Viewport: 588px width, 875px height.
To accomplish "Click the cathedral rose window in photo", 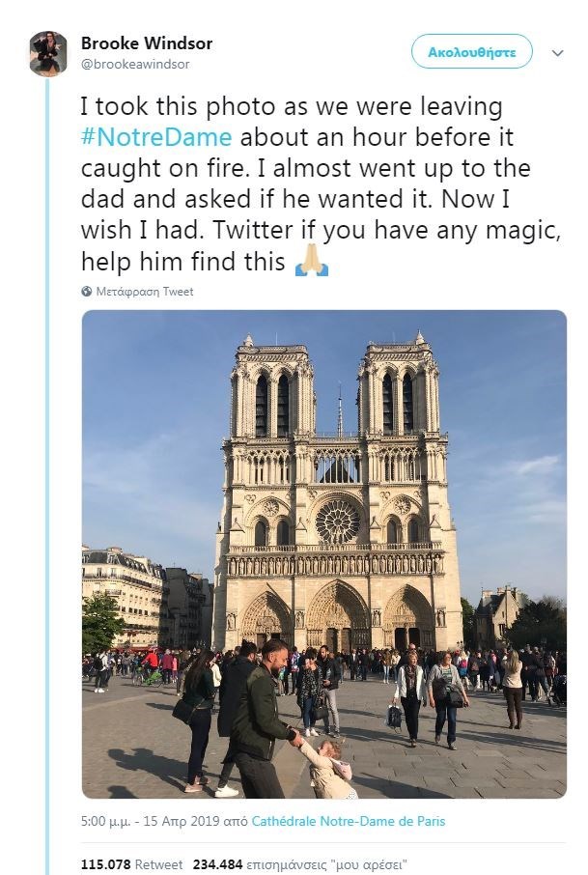I will pyautogui.click(x=338, y=522).
